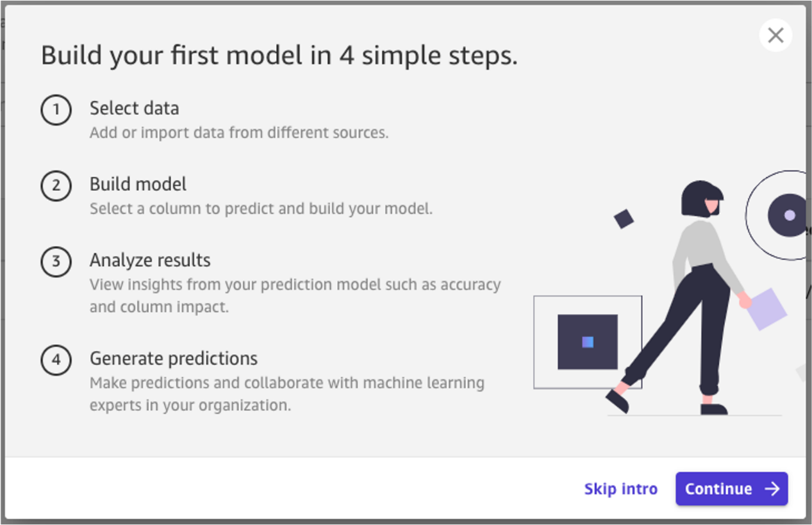
Task: Click the step 2 circle icon
Action: [56, 186]
